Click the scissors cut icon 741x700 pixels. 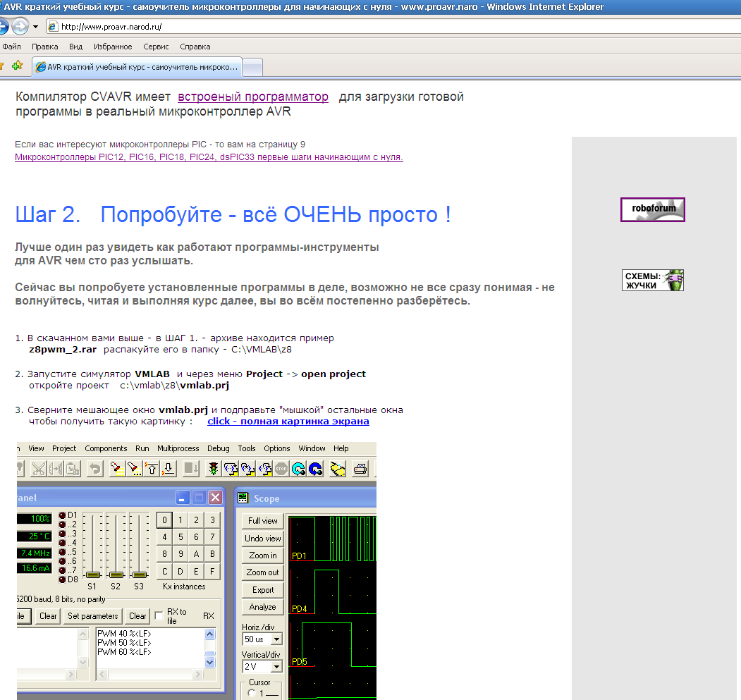(x=39, y=469)
